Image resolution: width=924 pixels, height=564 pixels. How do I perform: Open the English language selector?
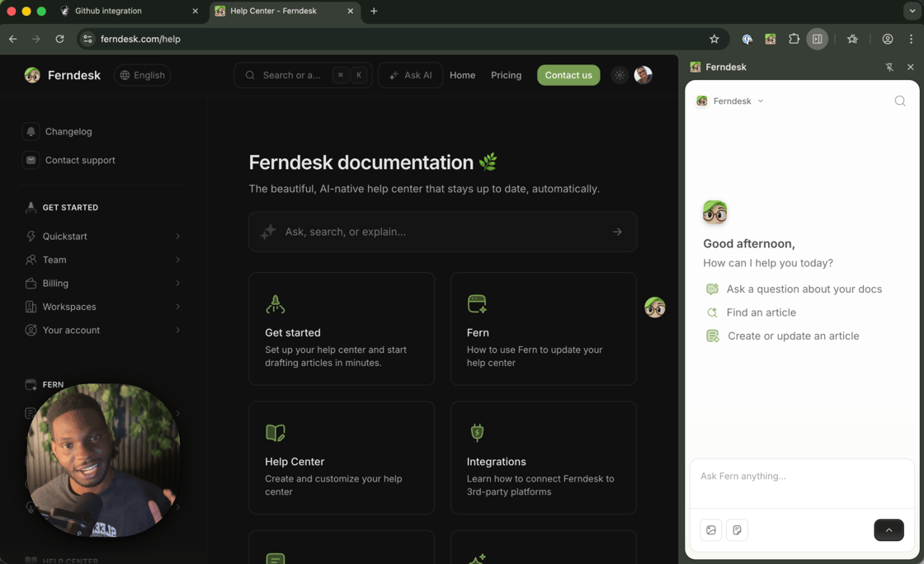[x=142, y=75]
